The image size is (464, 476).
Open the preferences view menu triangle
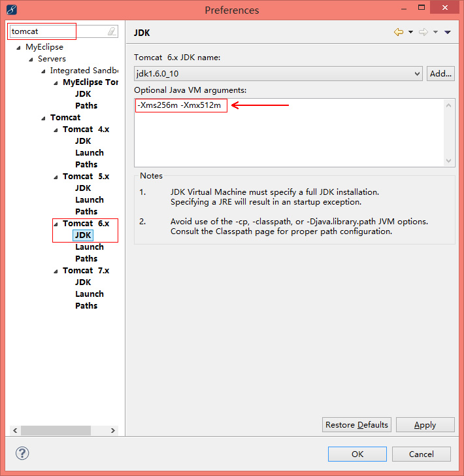pyautogui.click(x=447, y=32)
